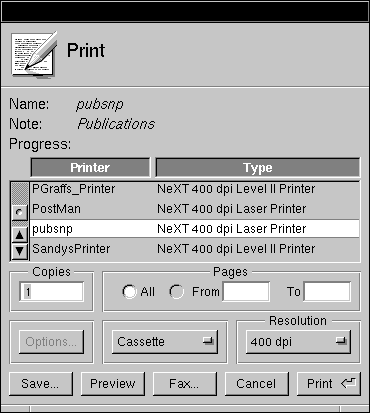Open the Cassette paper source popup
Image resolution: width=370 pixels, height=413 pixels.
coord(165,342)
